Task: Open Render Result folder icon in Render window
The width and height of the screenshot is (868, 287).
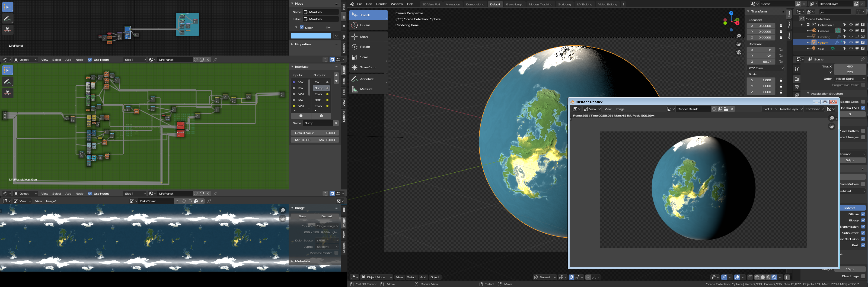Action: coord(726,109)
